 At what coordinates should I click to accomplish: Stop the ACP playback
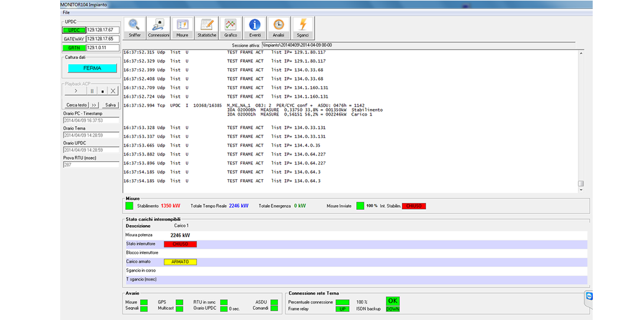point(102,91)
